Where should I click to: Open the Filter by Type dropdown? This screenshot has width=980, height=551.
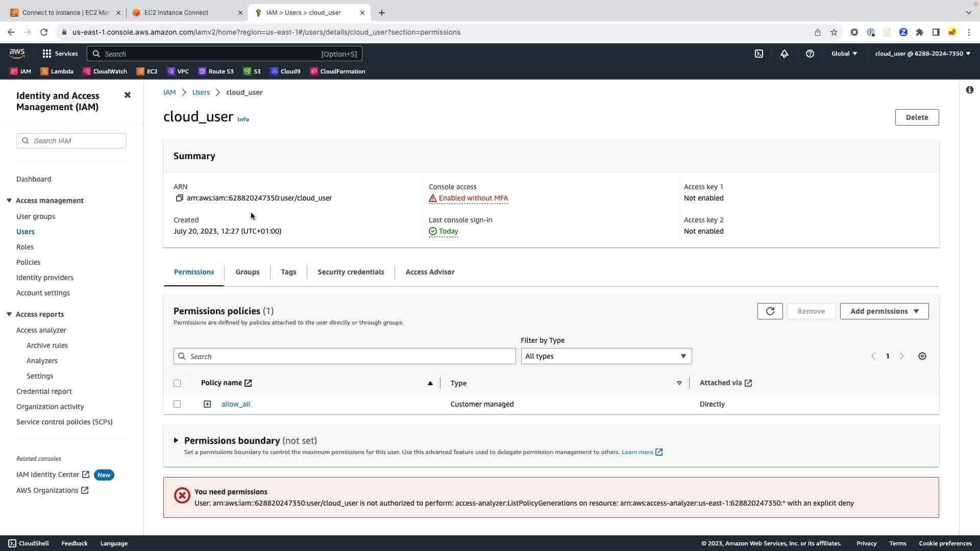606,356
